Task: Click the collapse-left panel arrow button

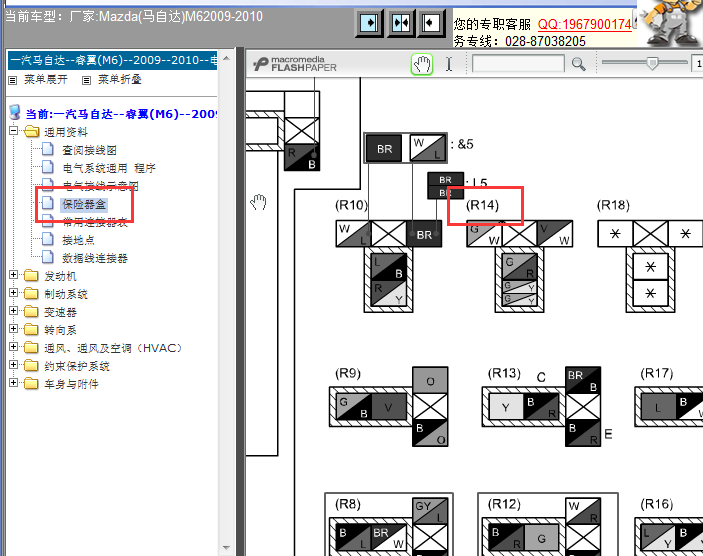Action: coord(431,22)
